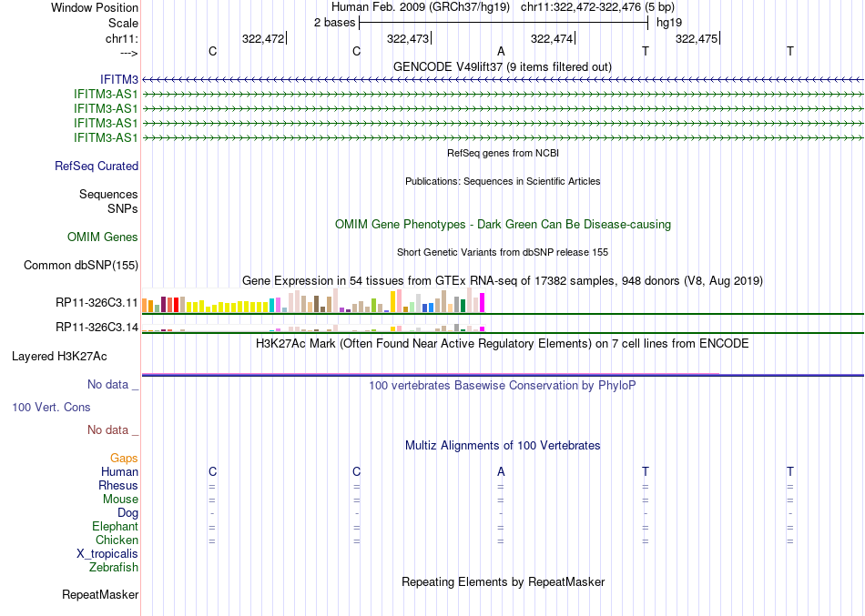
Task: Click the OMIM Genes track label
Action: 103,237
